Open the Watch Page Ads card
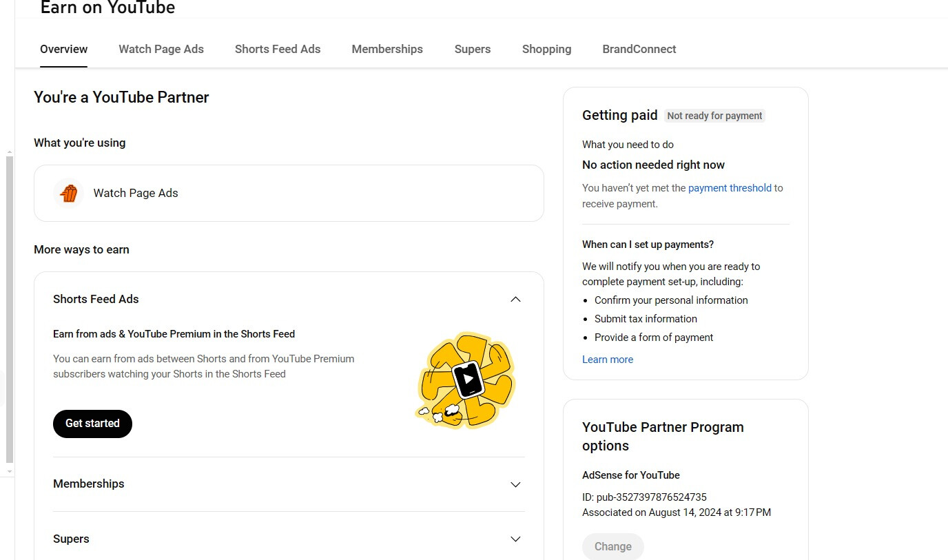The width and height of the screenshot is (948, 560). (289, 193)
